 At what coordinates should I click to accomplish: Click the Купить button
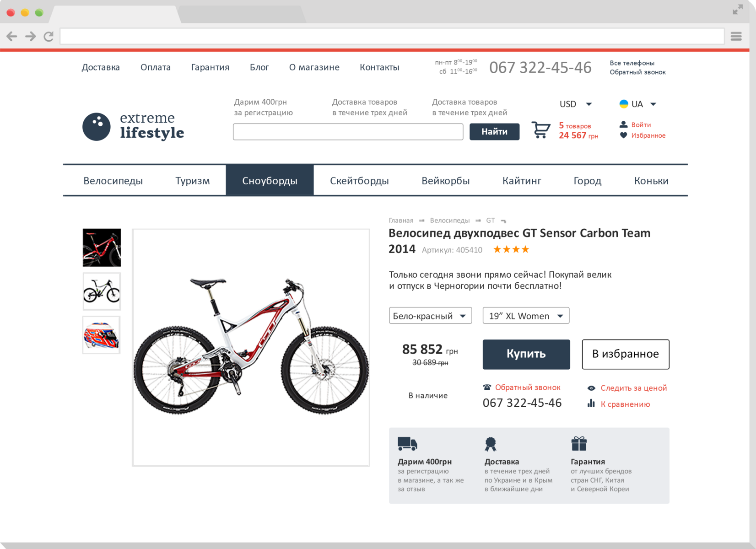click(526, 354)
